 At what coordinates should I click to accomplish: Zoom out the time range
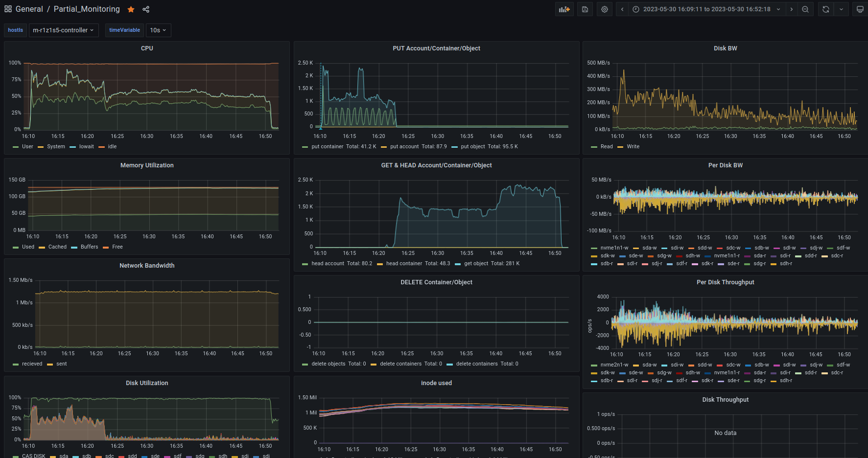point(805,9)
